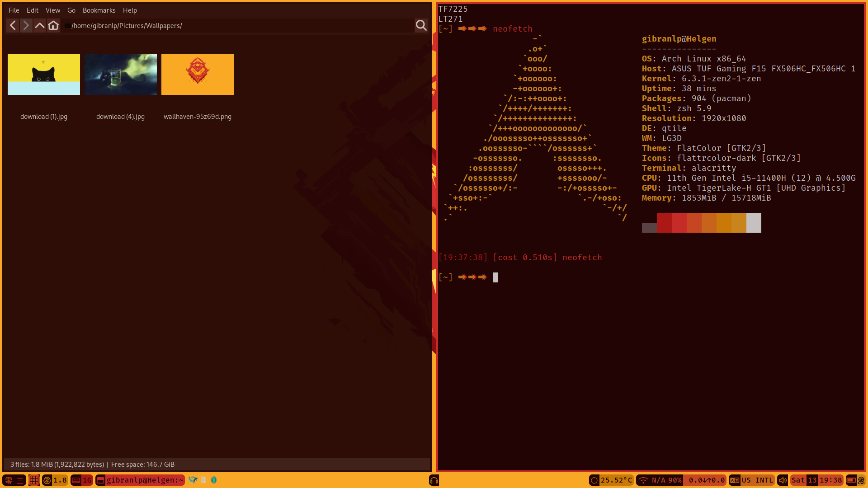Select download (1).jpg yellow cat image
The image size is (868, 488).
point(44,75)
